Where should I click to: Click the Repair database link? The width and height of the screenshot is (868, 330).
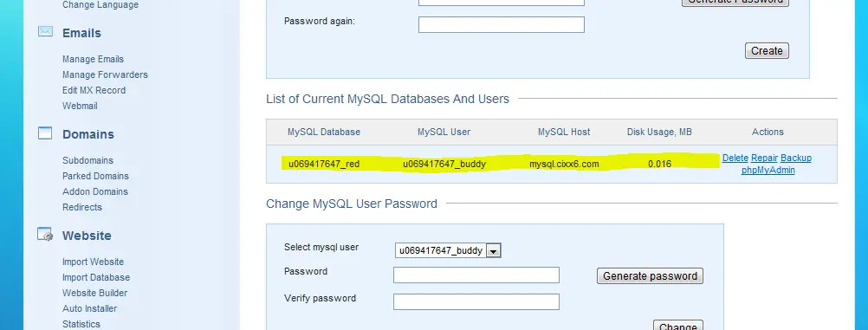click(x=765, y=158)
